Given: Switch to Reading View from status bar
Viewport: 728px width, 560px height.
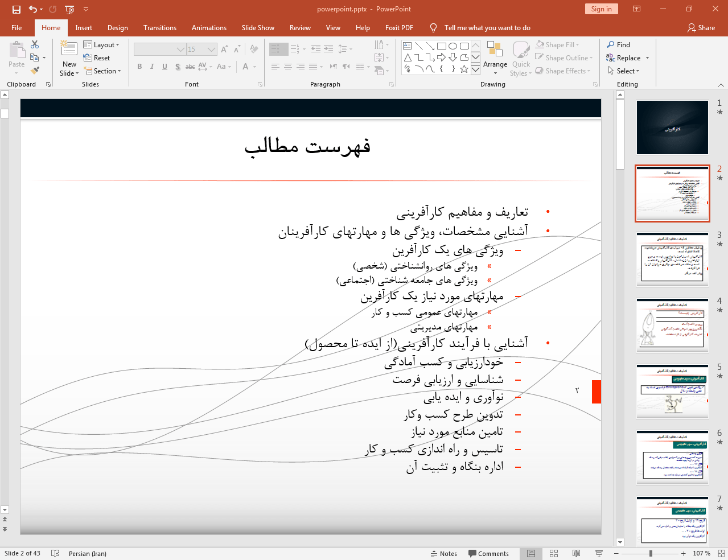Looking at the screenshot, I should pos(576,553).
